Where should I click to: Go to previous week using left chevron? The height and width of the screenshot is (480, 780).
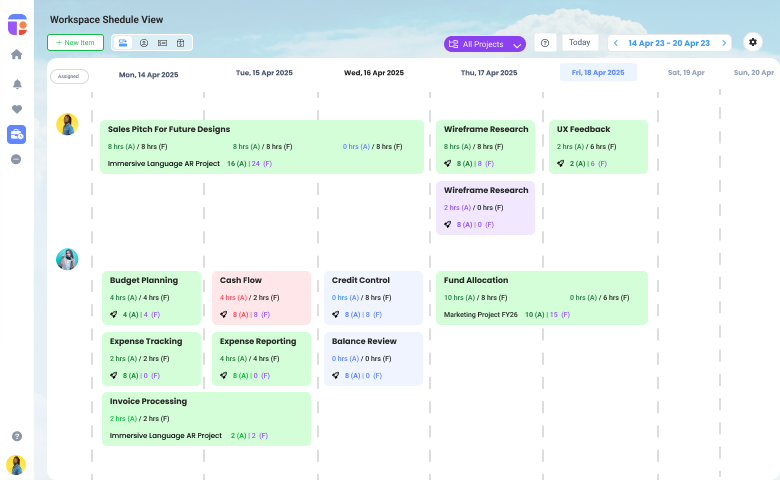tap(616, 43)
